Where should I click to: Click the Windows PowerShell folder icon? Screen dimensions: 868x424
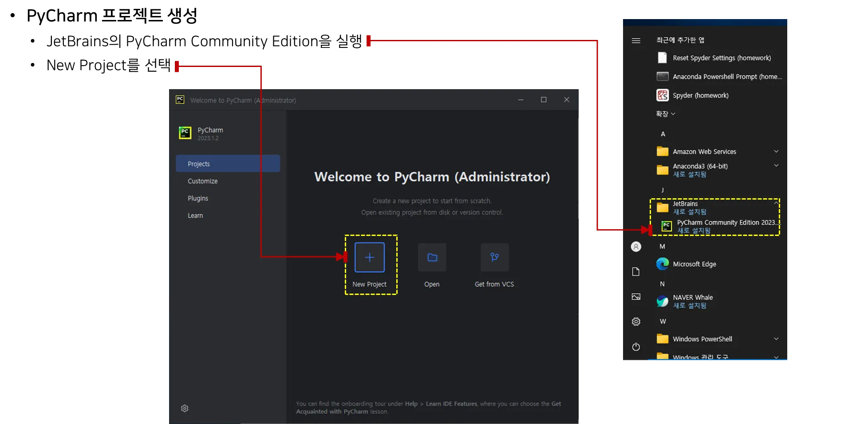tap(663, 339)
